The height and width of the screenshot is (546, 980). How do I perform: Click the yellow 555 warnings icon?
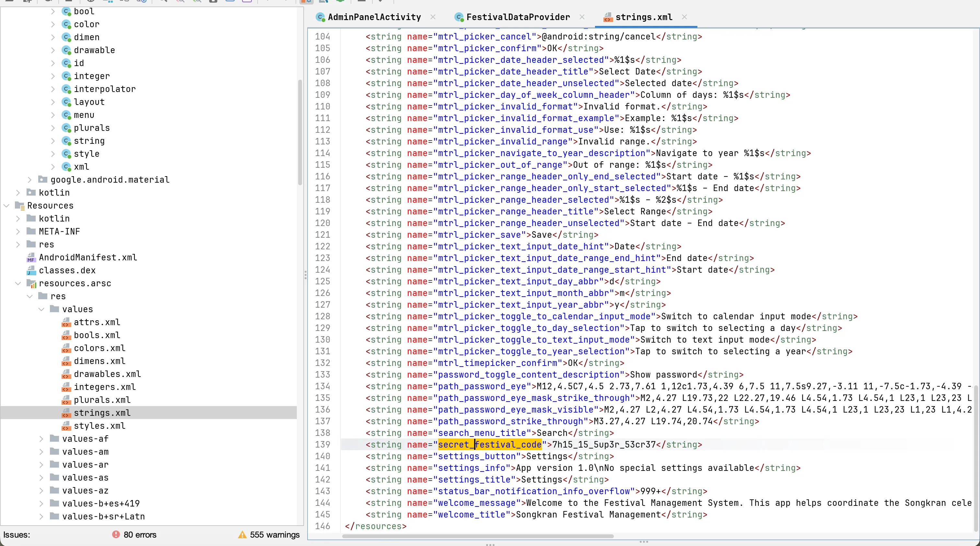point(242,534)
